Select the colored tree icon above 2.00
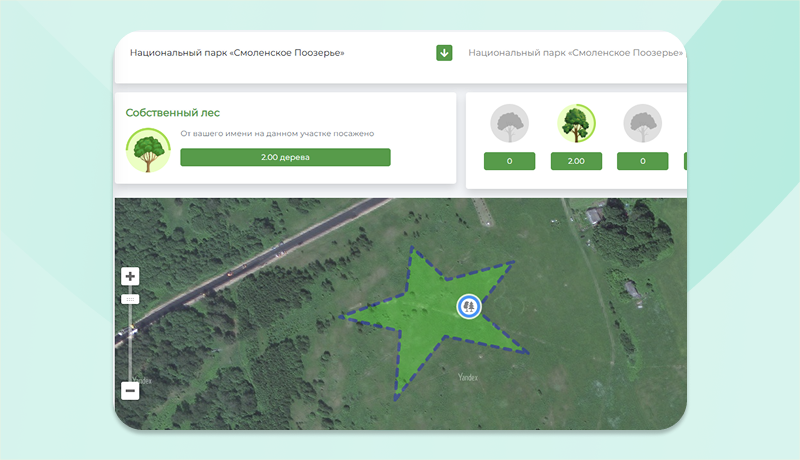Image resolution: width=800 pixels, height=460 pixels. tap(576, 123)
